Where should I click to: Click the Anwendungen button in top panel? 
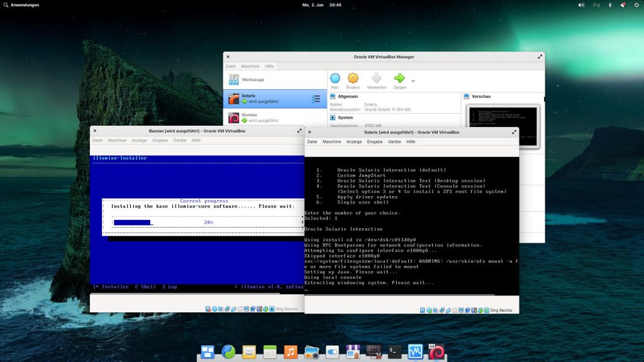point(21,5)
